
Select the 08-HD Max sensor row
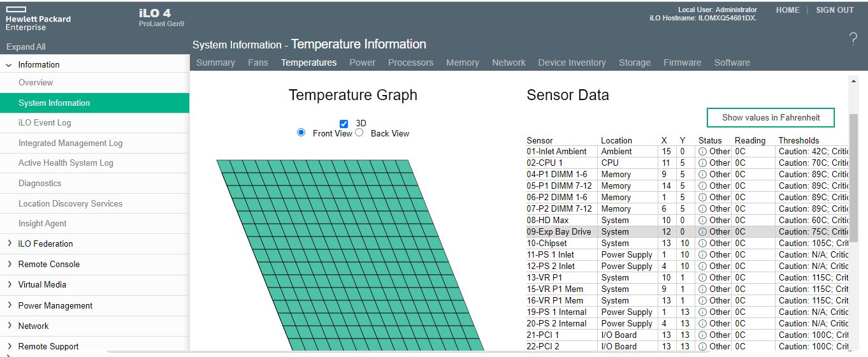click(688, 221)
